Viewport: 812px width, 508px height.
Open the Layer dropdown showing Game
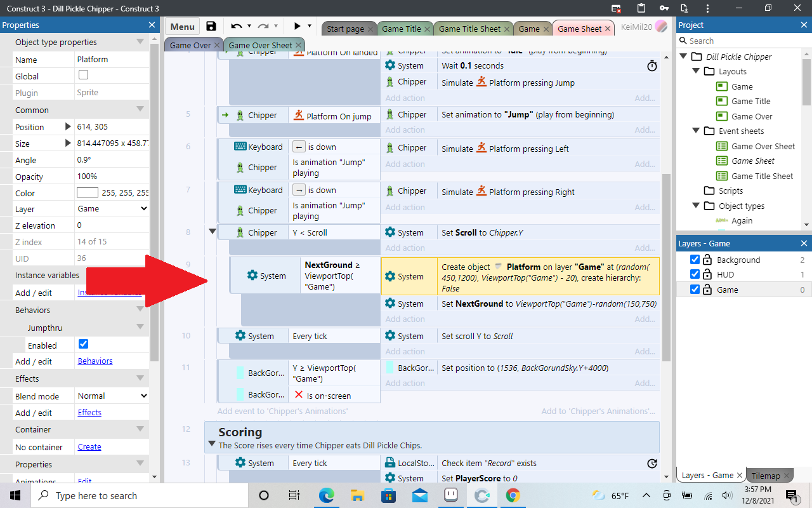[x=112, y=208]
